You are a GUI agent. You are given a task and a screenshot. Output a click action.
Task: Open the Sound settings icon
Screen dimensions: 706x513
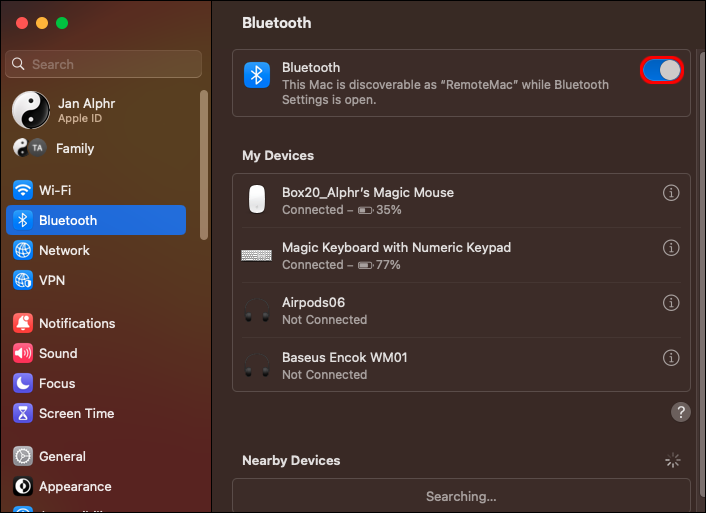click(x=23, y=353)
